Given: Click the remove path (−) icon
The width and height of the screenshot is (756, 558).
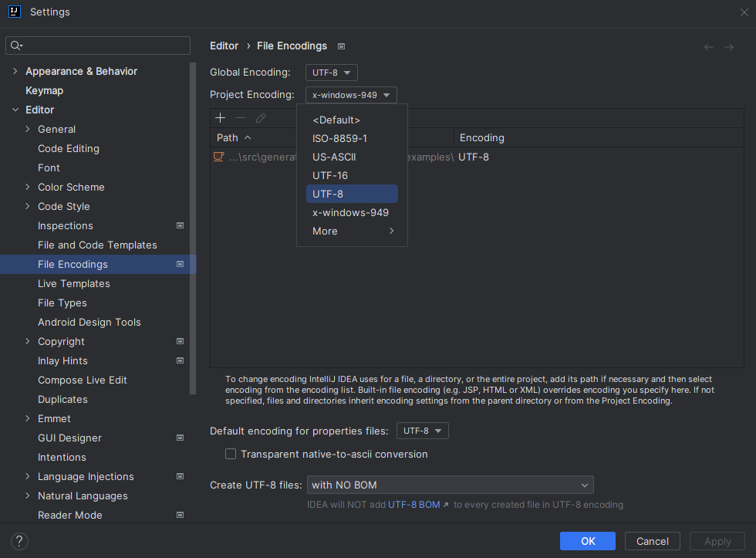Looking at the screenshot, I should click(x=241, y=117).
